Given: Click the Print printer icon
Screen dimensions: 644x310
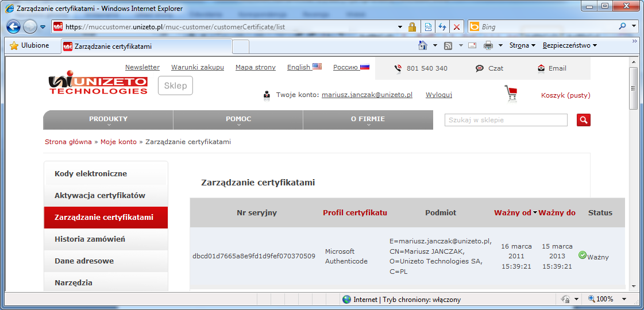Looking at the screenshot, I should pos(488,45).
